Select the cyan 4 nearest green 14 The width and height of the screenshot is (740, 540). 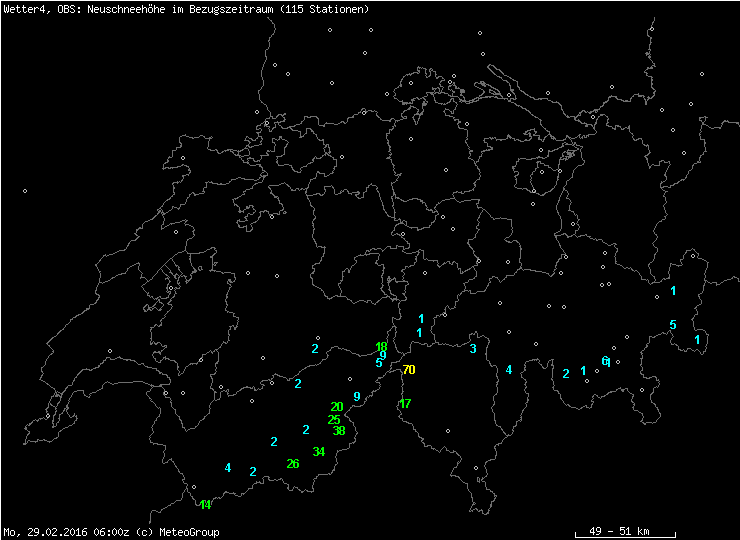click(228, 468)
